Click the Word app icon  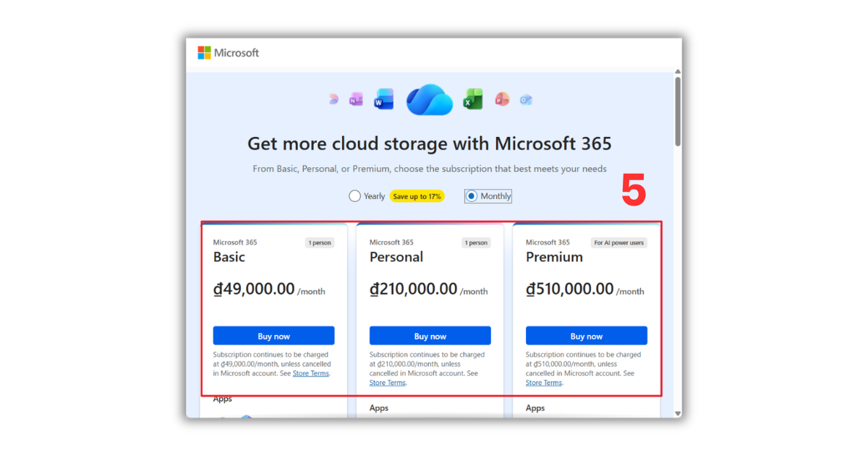click(383, 100)
